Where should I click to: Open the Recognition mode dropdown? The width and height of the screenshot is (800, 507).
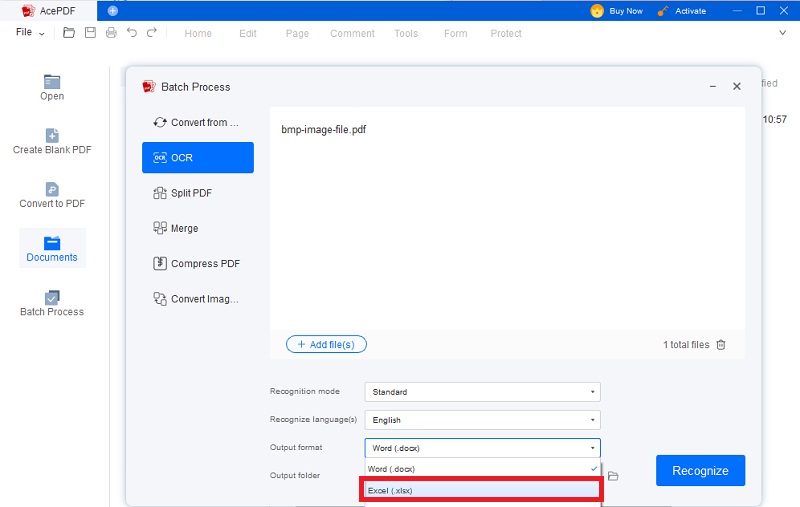click(482, 392)
